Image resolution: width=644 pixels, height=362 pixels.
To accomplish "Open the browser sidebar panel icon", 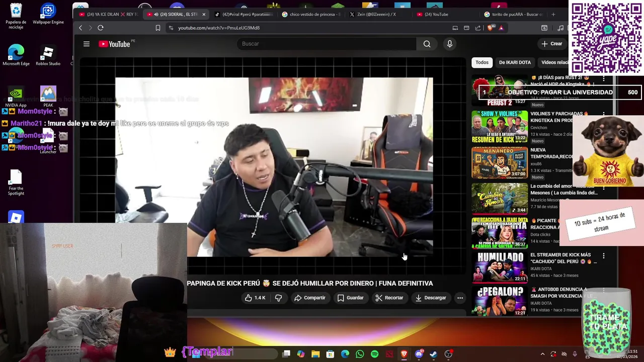I will pos(544,28).
